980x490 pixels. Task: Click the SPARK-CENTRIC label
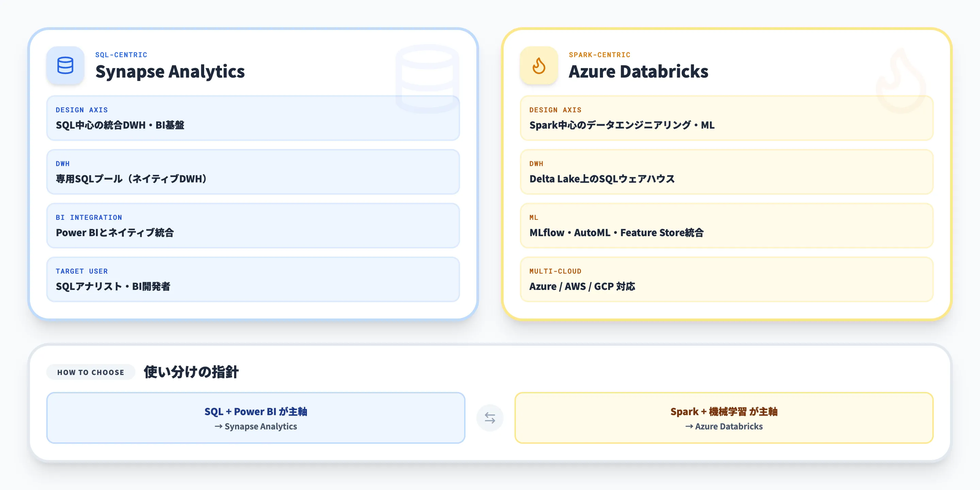pos(600,55)
